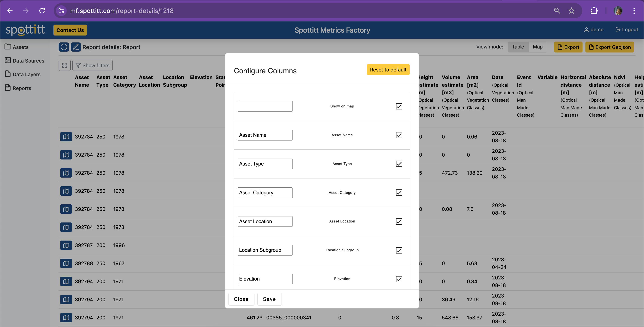Save the column configuration

pos(269,299)
